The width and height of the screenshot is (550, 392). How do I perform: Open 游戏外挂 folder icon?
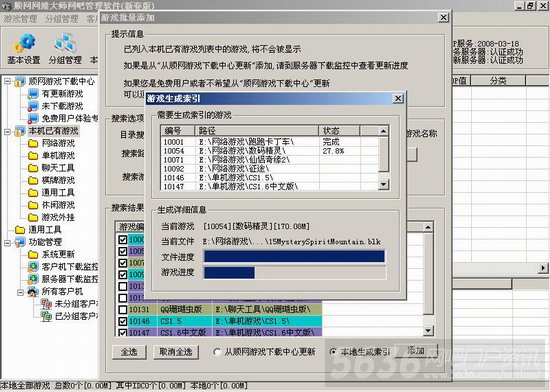(x=33, y=217)
